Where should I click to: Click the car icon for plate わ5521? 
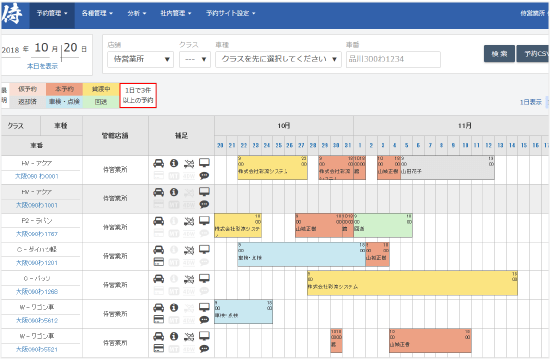159,336
